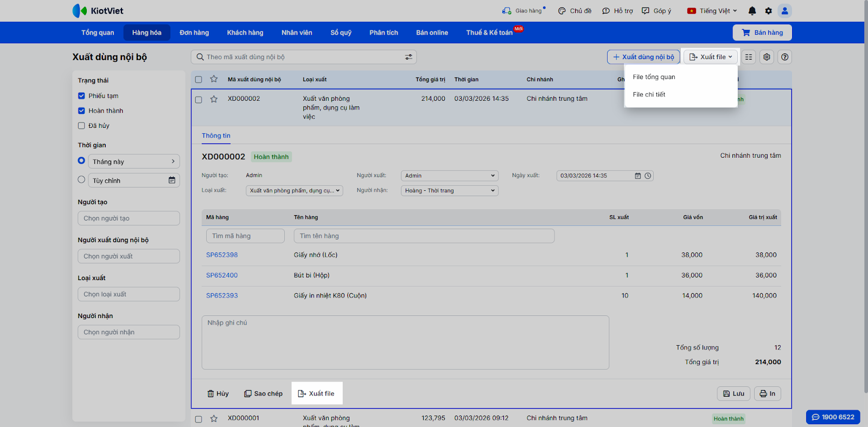This screenshot has height=427, width=868.
Task: Open the column display settings gear
Action: [x=767, y=57]
